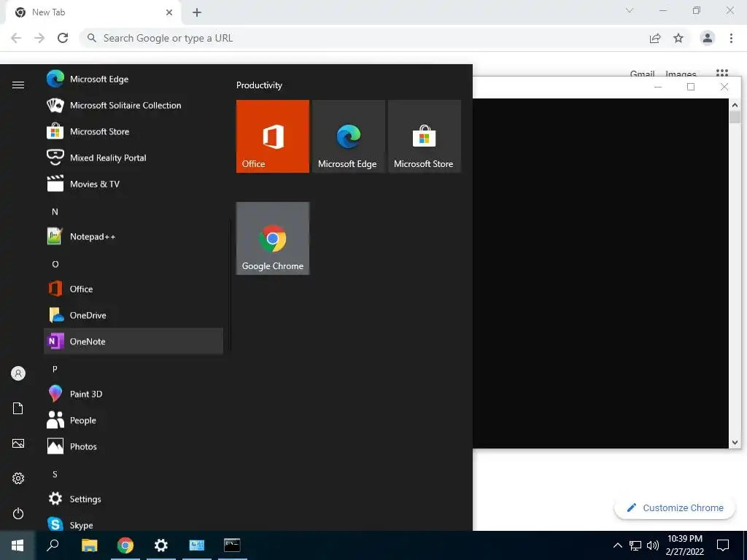The height and width of the screenshot is (560, 747).
Task: Launch OneDrive from the app list
Action: pos(133,315)
